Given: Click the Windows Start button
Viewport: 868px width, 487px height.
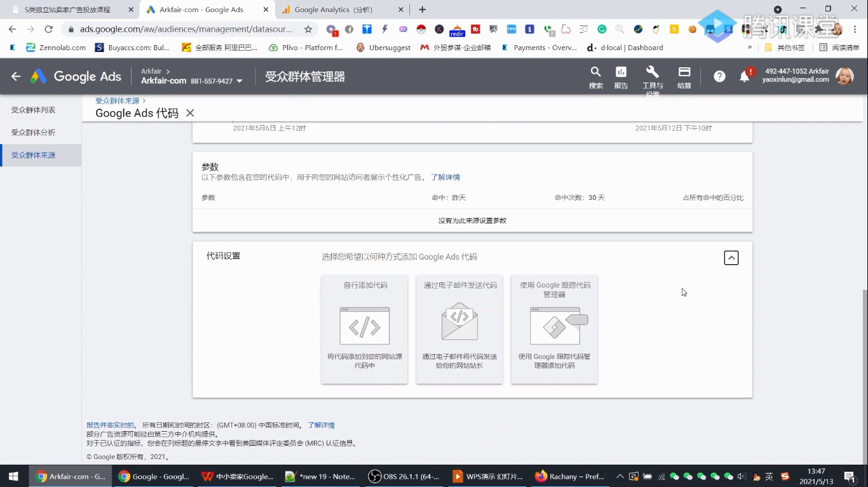Looking at the screenshot, I should click(13, 476).
